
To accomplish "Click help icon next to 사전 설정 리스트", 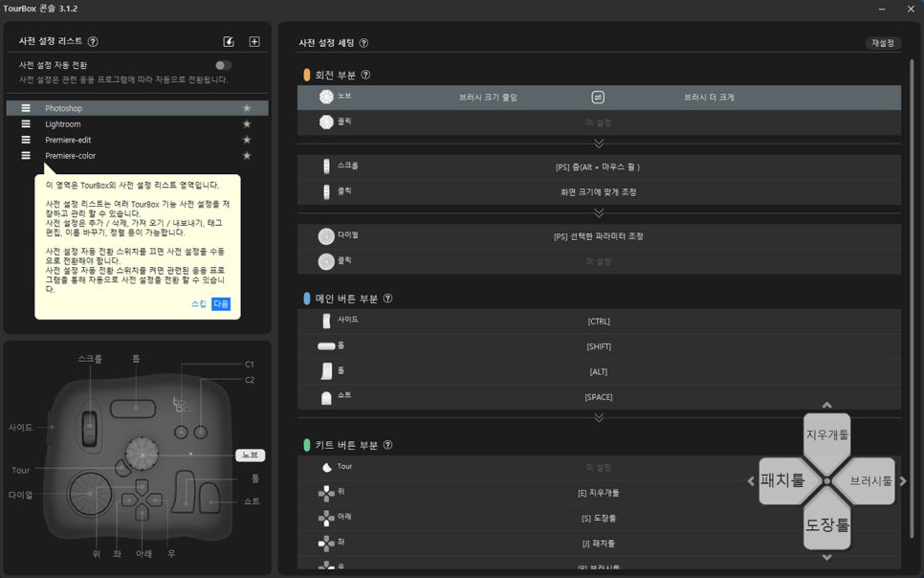I will tap(93, 42).
